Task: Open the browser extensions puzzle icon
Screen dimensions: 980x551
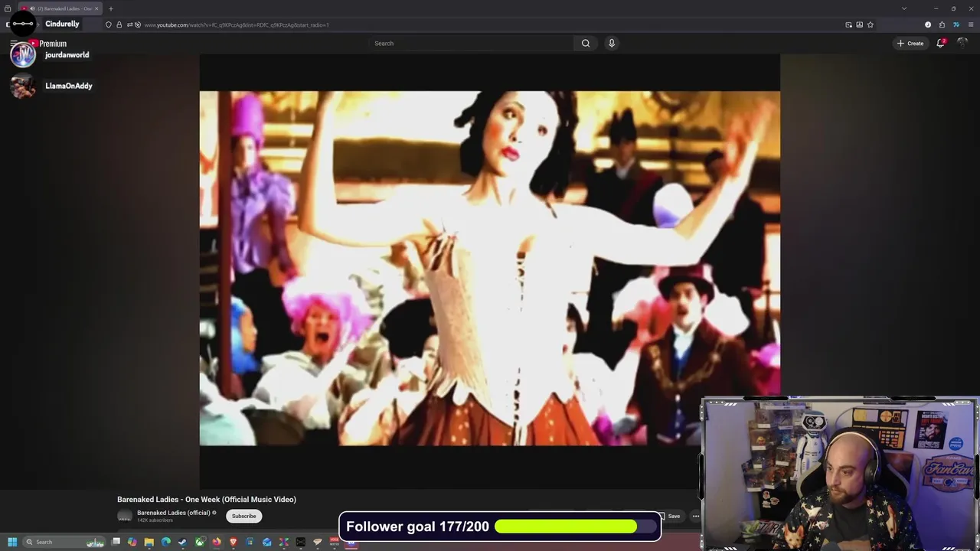Action: 942,24
